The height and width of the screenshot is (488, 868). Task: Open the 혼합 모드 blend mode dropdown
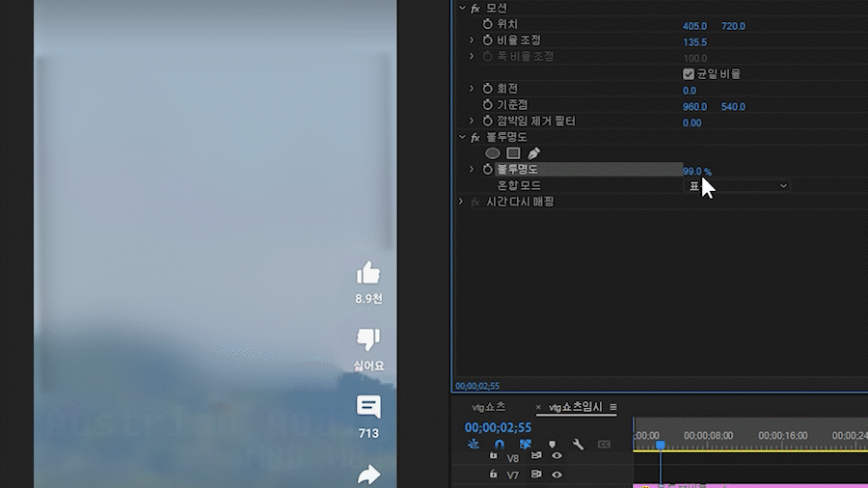coord(737,186)
